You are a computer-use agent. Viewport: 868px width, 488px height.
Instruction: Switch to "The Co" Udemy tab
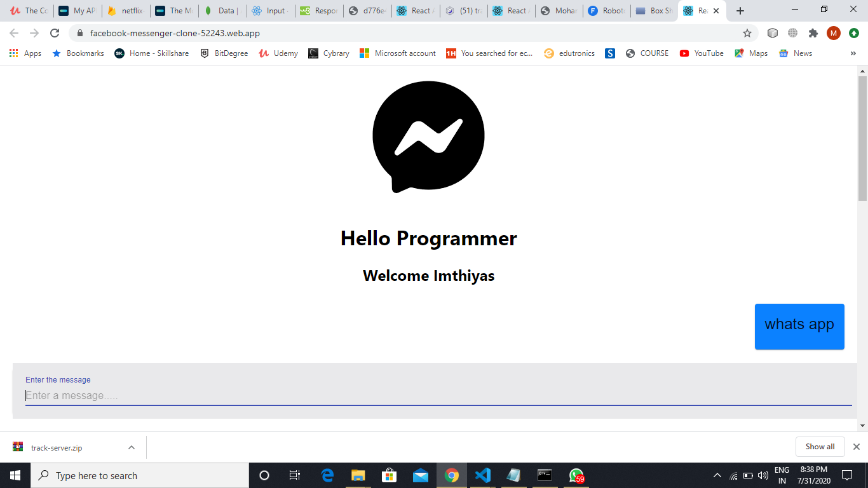[x=29, y=11]
